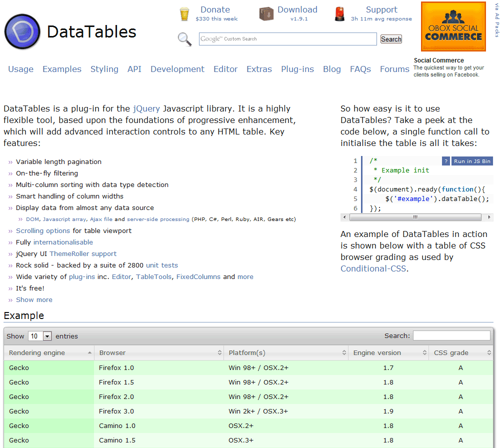Open the plug-ins link in features list
The image size is (501, 448).
pos(82,276)
